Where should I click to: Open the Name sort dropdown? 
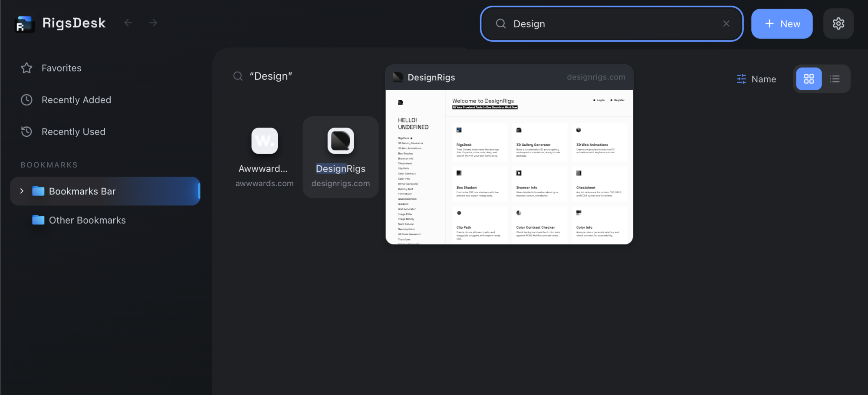[x=756, y=79]
